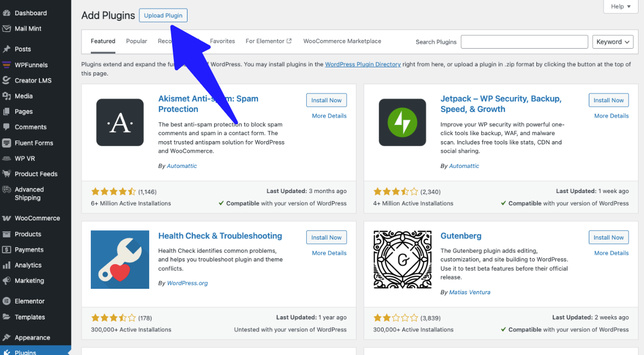This screenshot has height=355, width=644.
Task: Click the Dashboard gauge icon in sidebar
Action: 7,13
